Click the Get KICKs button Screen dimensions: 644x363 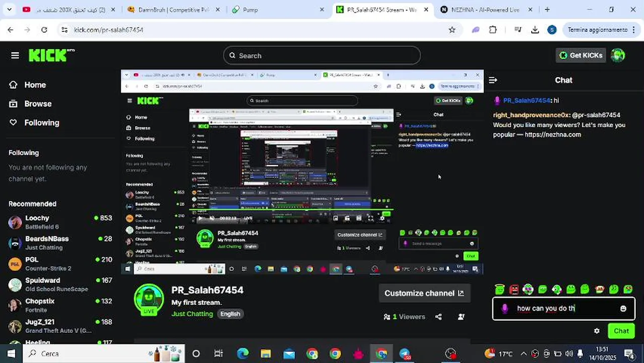(x=581, y=55)
